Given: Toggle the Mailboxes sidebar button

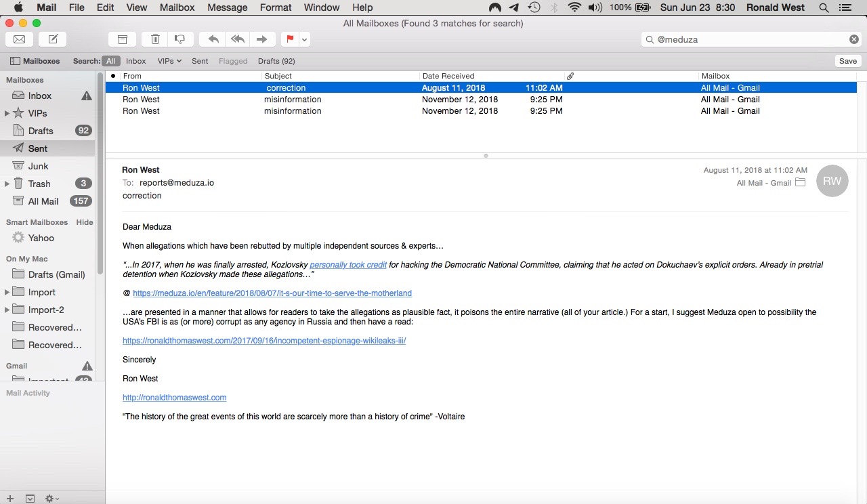Looking at the screenshot, I should (x=35, y=61).
